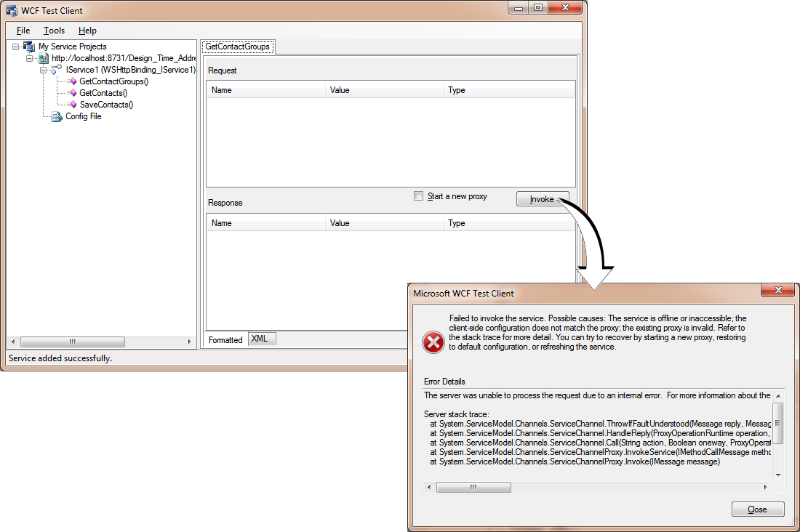Click the Request grid Value column header

[x=384, y=90]
